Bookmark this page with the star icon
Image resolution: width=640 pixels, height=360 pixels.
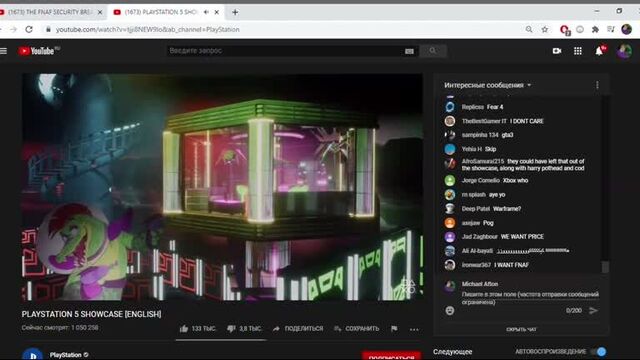(545, 29)
